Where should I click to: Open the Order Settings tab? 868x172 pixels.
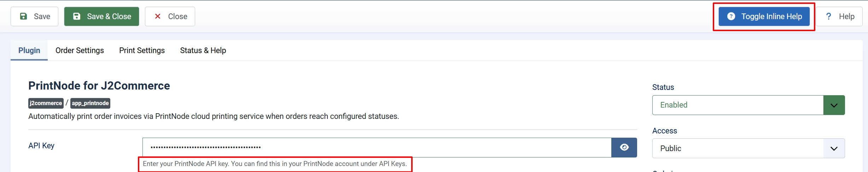pos(80,50)
